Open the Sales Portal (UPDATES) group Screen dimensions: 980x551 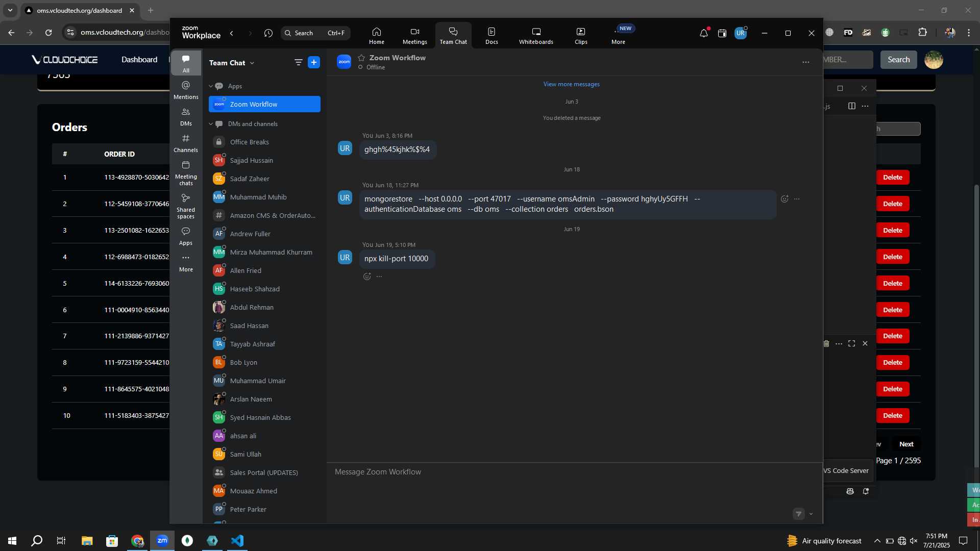pos(264,472)
